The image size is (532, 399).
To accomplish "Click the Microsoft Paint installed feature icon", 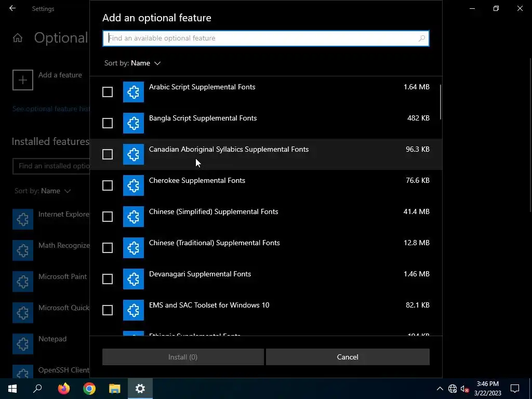I will pos(23,282).
